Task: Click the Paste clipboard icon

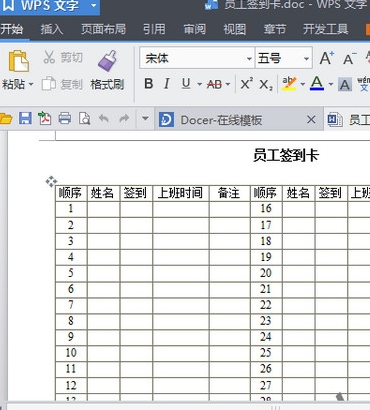Action: pyautogui.click(x=18, y=61)
